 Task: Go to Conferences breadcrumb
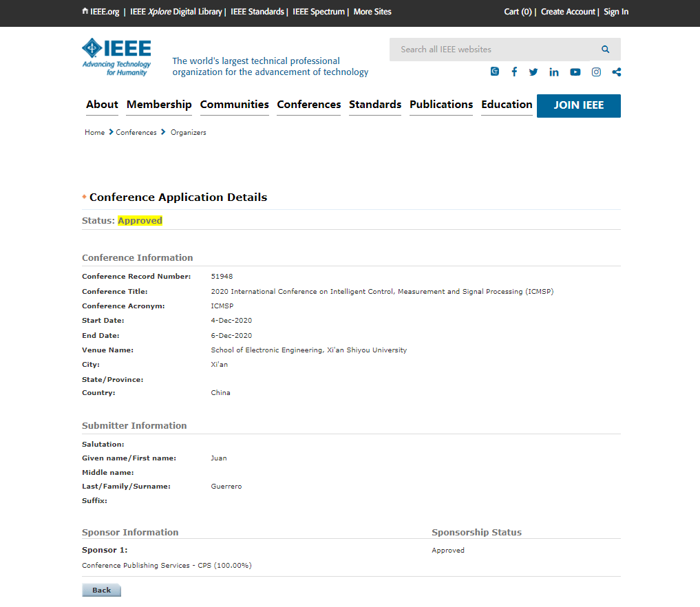pos(136,132)
